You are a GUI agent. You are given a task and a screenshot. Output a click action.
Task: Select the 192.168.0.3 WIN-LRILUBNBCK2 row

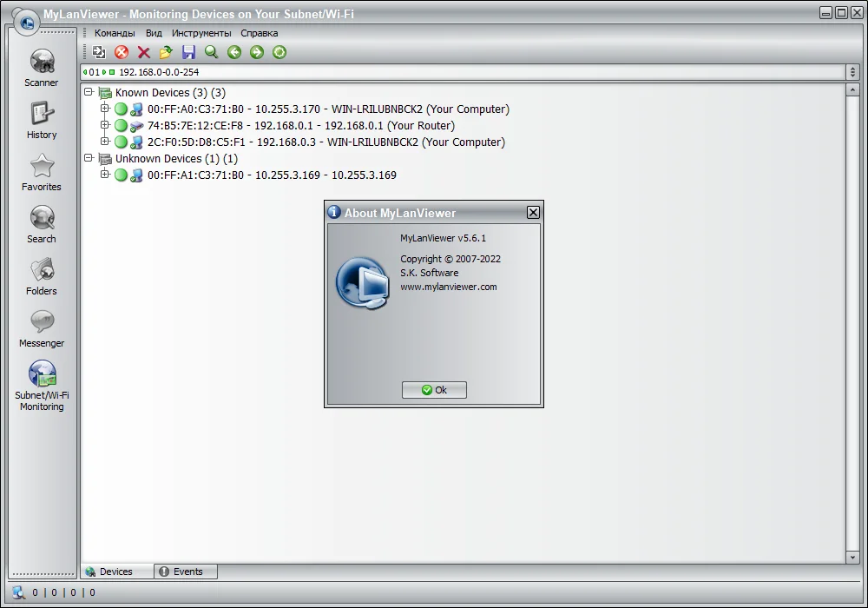(x=326, y=142)
